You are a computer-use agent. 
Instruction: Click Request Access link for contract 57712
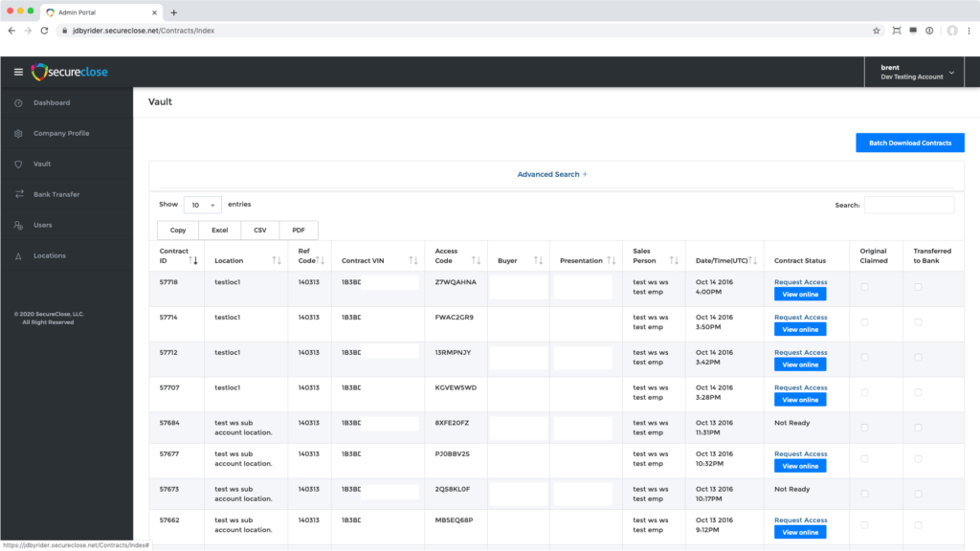800,353
